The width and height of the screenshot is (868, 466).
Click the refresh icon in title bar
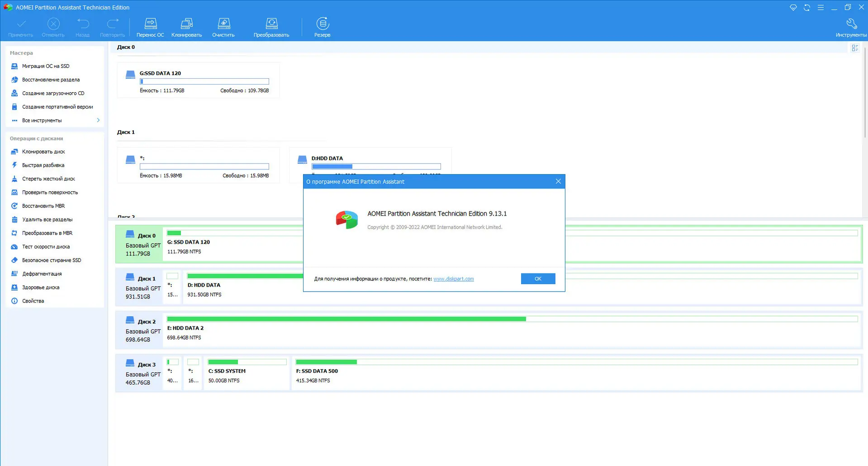click(x=807, y=7)
